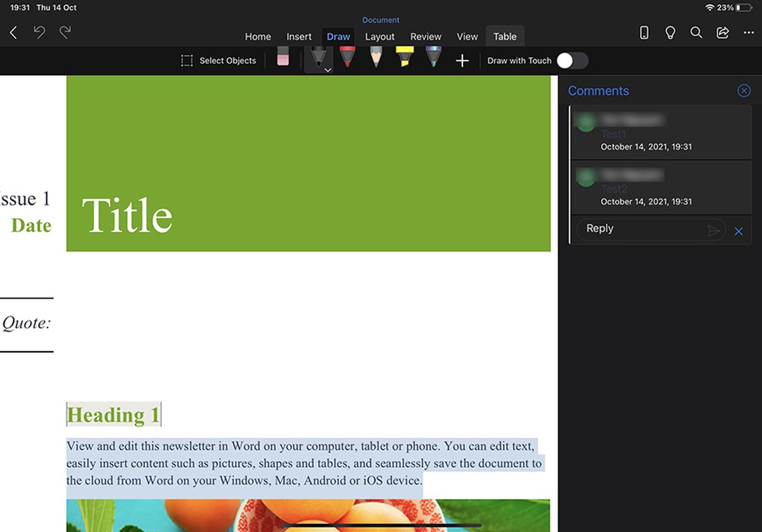762x532 pixels.
Task: Click the Quote: text
Action: click(x=27, y=323)
